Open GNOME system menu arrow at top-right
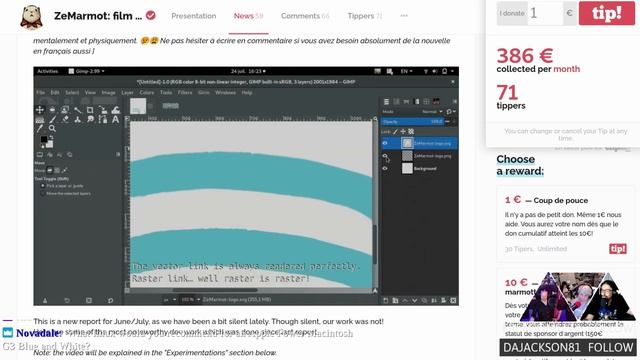 [x=452, y=71]
